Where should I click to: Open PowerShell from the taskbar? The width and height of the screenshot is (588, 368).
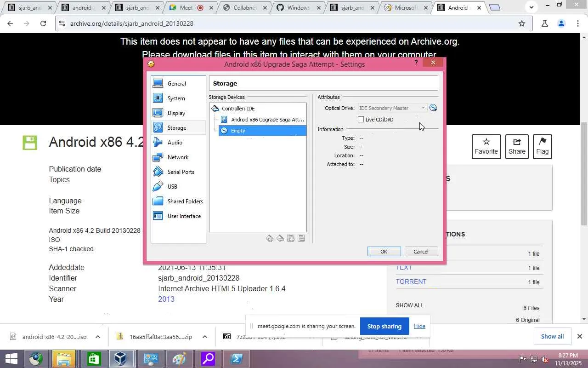(x=237, y=359)
